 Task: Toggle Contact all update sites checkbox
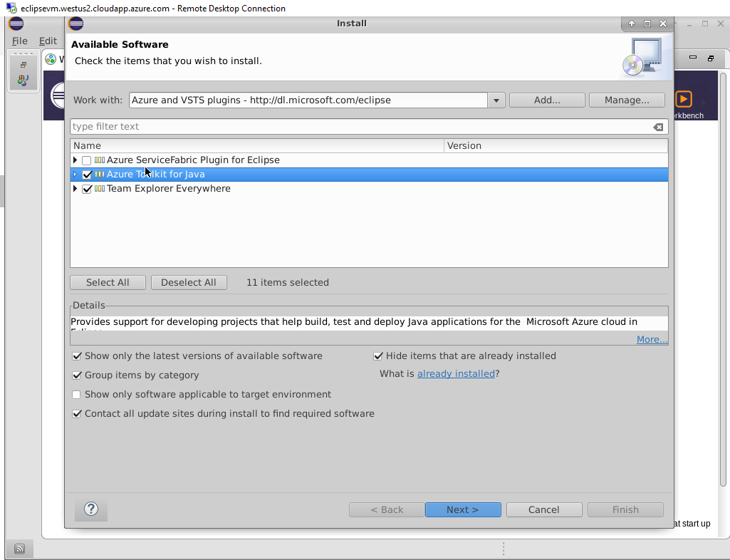77,414
